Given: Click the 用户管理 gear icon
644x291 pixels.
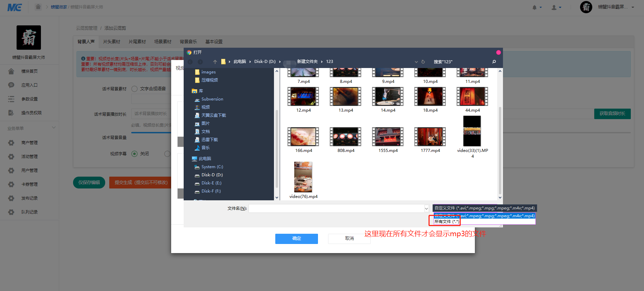Looking at the screenshot, I should point(11,170).
